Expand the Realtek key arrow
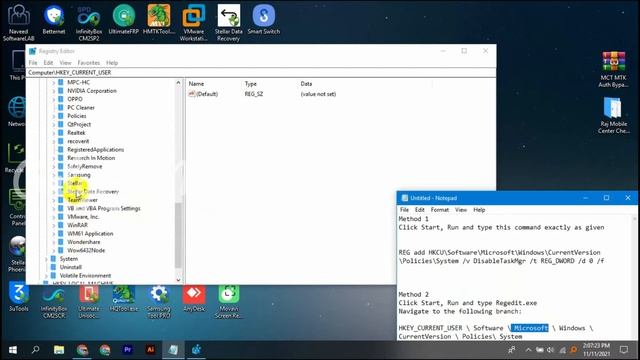Image resolution: width=640 pixels, height=360 pixels. click(x=53, y=133)
